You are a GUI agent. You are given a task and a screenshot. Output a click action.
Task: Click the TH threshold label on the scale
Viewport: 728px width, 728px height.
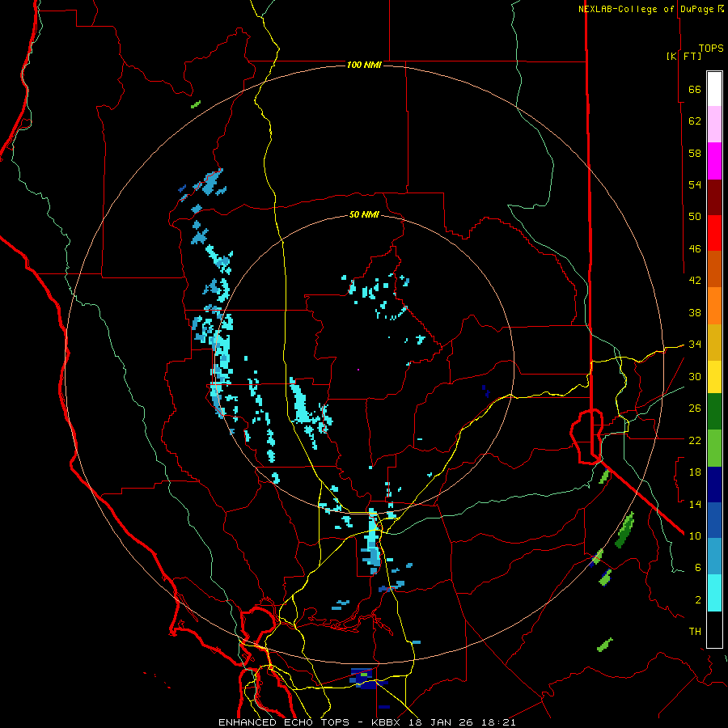[x=695, y=632]
